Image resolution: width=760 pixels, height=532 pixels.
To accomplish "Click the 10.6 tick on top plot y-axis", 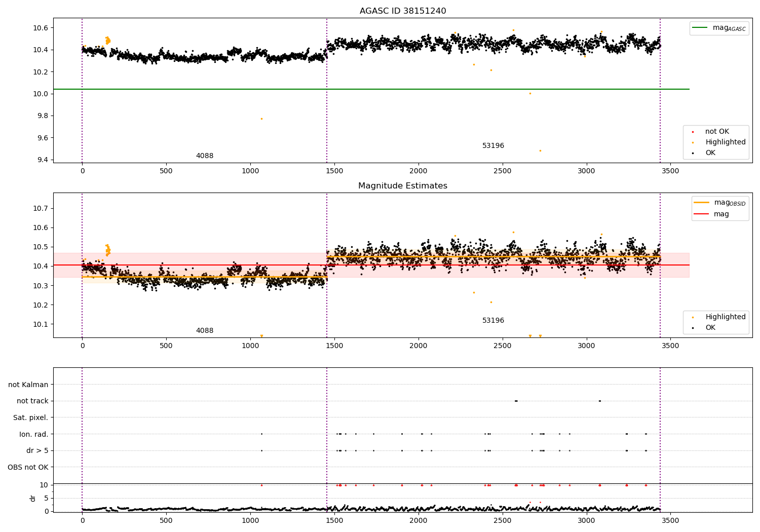I will [x=41, y=28].
